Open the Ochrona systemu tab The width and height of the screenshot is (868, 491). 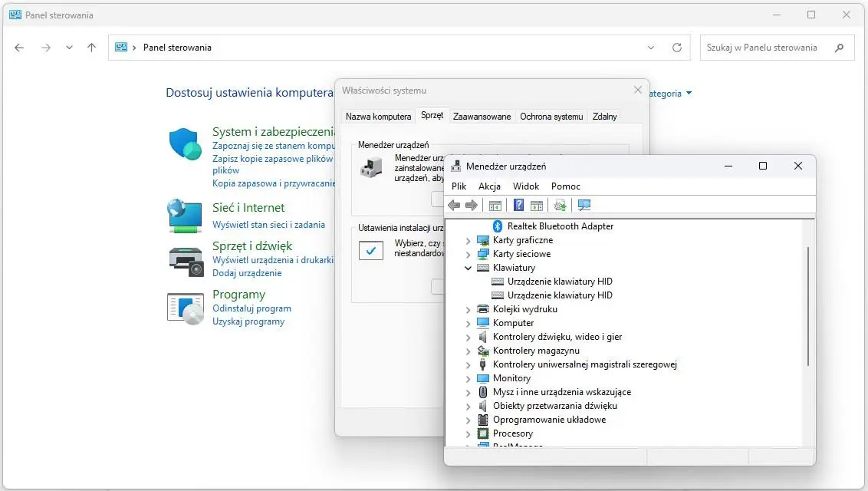point(551,117)
